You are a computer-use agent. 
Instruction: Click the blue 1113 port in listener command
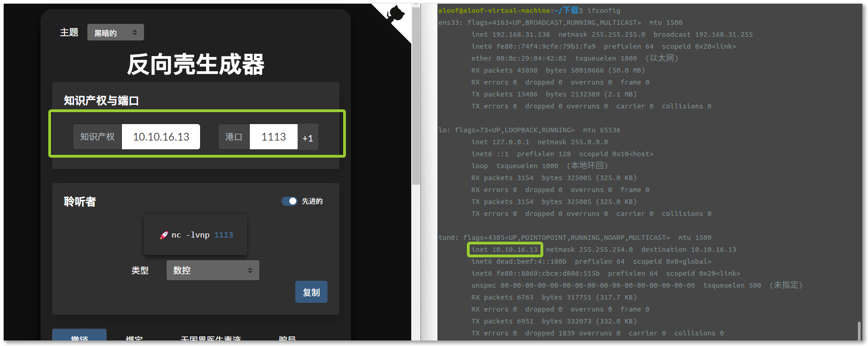click(x=224, y=235)
